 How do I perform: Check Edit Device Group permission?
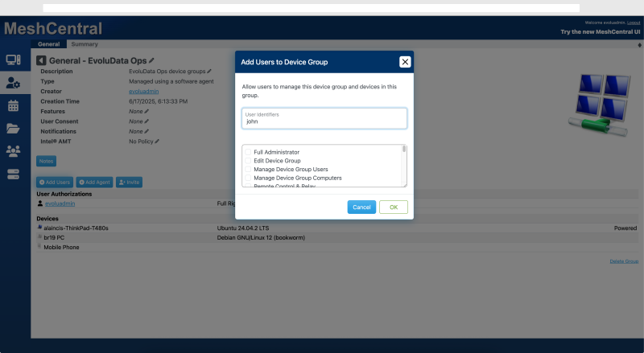pos(248,161)
